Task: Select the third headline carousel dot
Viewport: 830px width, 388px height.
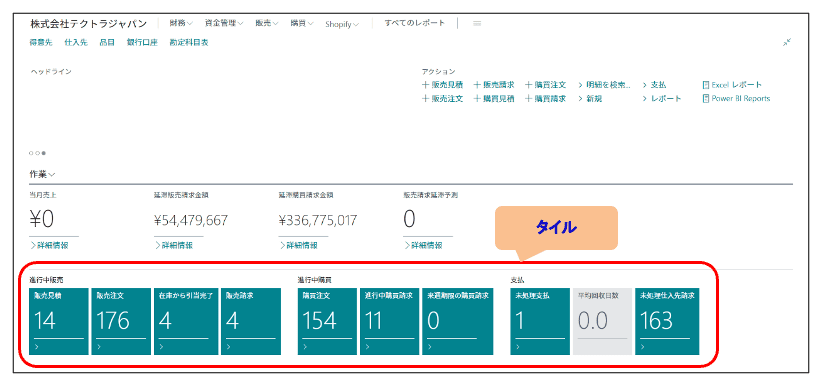Action: [x=43, y=153]
